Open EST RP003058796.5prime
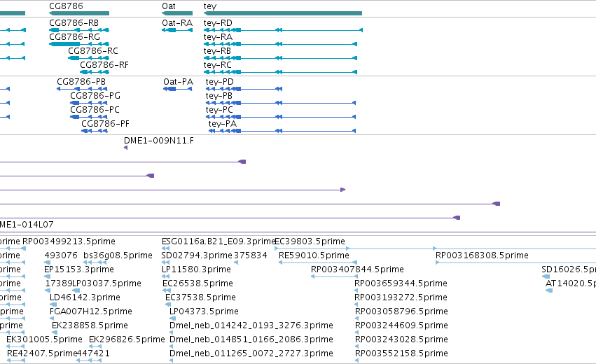 (401, 311)
